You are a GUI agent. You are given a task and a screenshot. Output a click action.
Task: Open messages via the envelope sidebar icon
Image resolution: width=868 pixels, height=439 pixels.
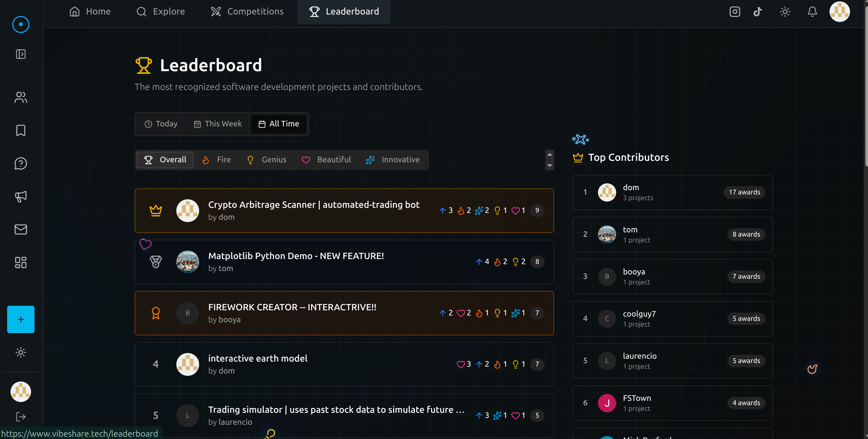pyautogui.click(x=21, y=229)
